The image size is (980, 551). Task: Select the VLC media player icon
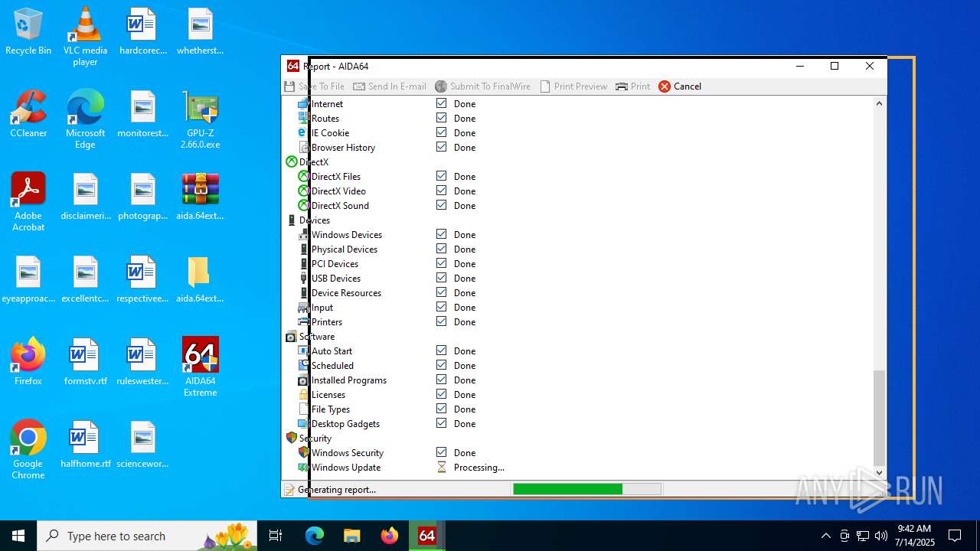coord(86,37)
